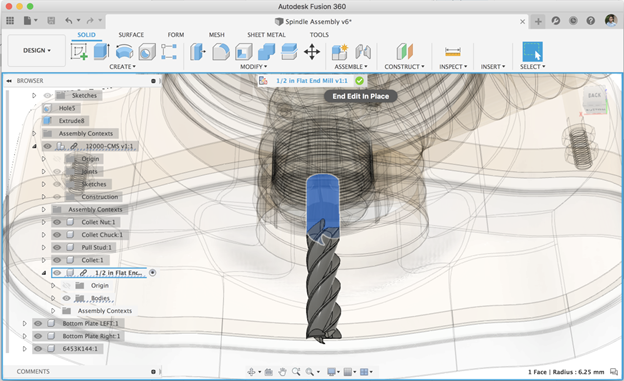Collapse the 1/2 in Flat End Mill node
The height and width of the screenshot is (381, 624).
tap(44, 273)
